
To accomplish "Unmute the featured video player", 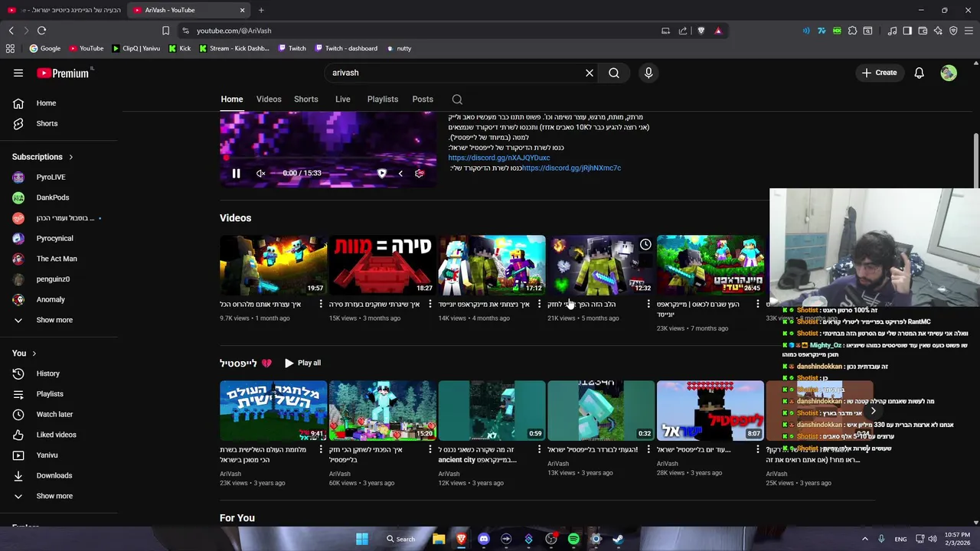I will click(261, 173).
